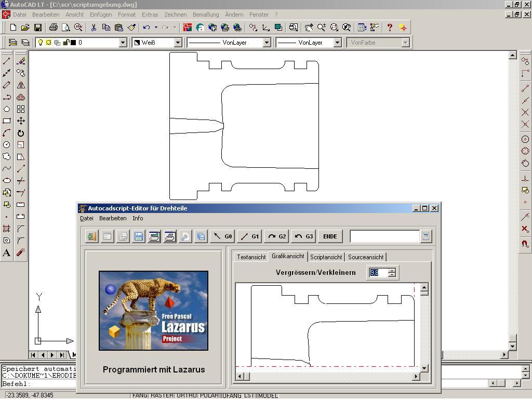Select the Line tool in draw toolbar
This screenshot has height=399, width=532.
(x=7, y=61)
